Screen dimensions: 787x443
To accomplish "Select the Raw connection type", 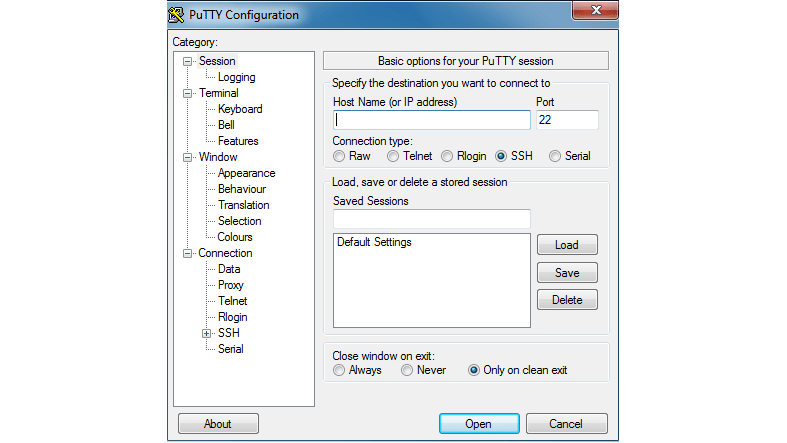I will pos(339,156).
